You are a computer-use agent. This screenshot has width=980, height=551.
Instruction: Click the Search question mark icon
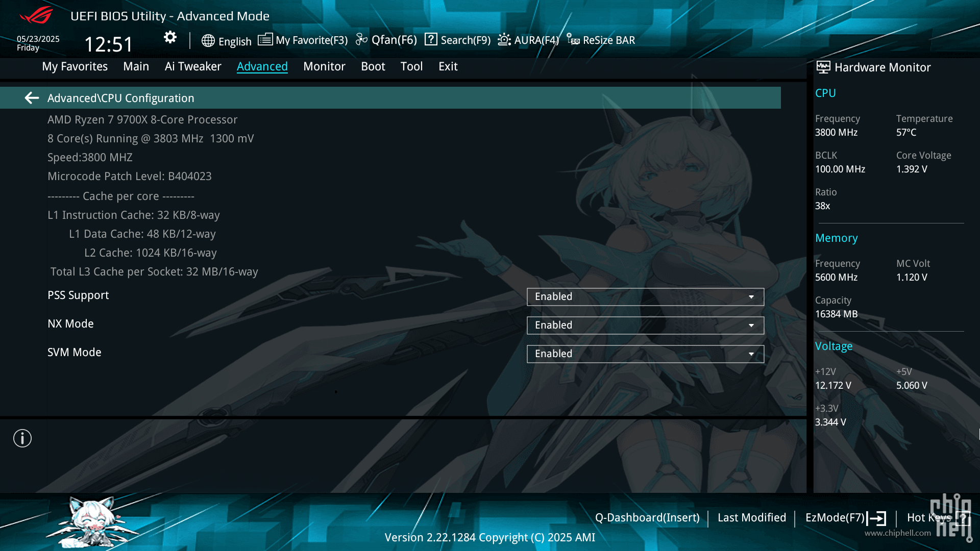(x=431, y=40)
